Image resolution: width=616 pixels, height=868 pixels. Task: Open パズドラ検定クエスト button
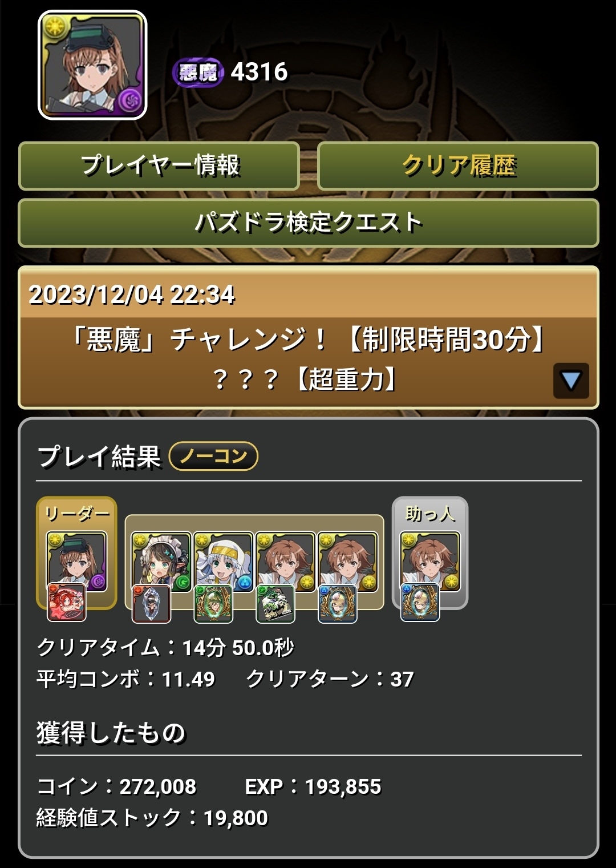tap(308, 223)
